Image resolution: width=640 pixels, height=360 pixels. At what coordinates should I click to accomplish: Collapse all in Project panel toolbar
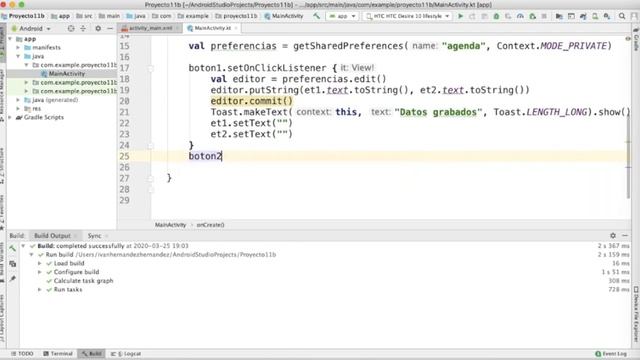[x=83, y=29]
